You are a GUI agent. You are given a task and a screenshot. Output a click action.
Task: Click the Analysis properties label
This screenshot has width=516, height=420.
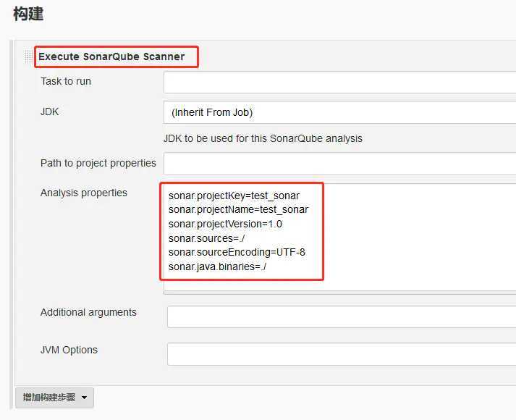[83, 193]
